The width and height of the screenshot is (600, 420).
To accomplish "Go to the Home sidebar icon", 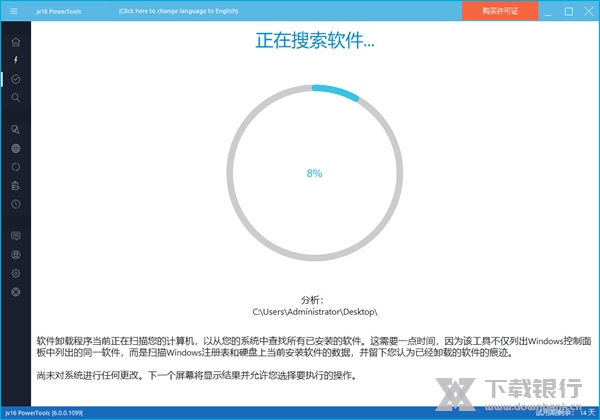I will point(15,42).
